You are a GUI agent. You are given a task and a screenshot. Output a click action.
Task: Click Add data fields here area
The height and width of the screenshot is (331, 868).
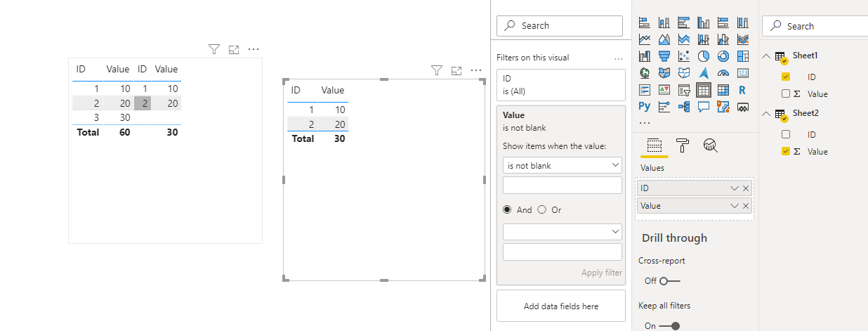click(x=561, y=306)
